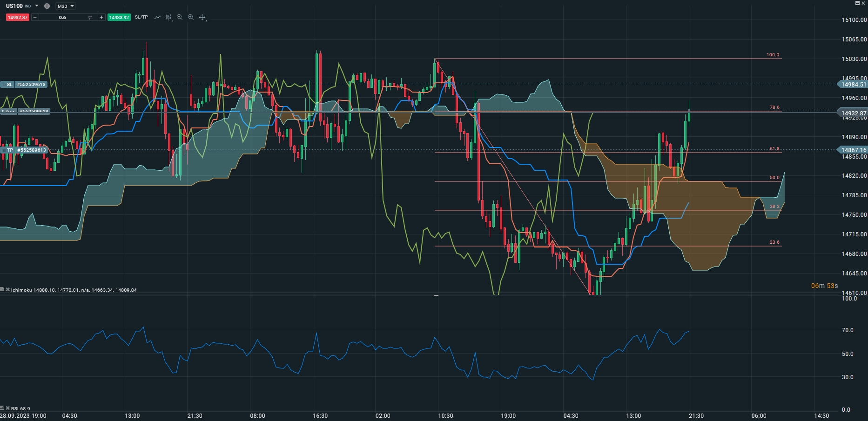Image resolution: width=868 pixels, height=421 pixels.
Task: Zoom out the chart with the magnifier icon
Action: (180, 17)
